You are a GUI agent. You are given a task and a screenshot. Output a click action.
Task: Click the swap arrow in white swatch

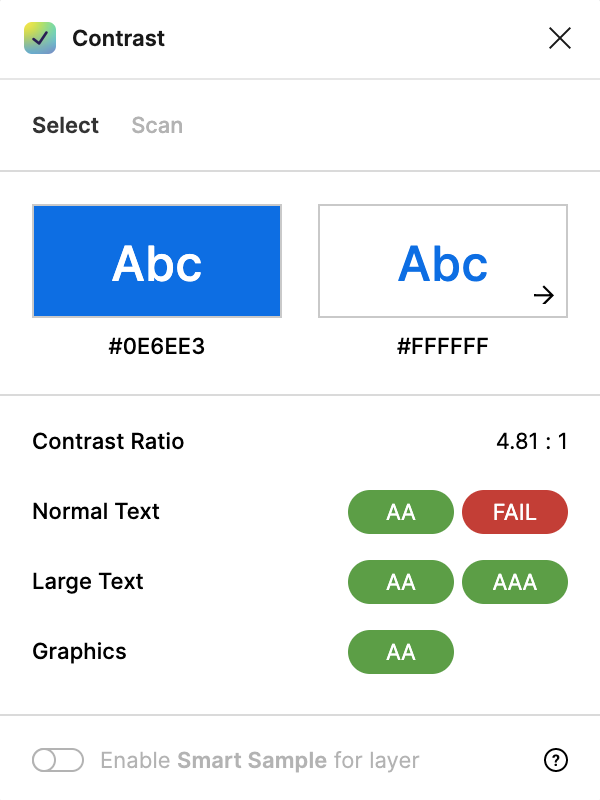(x=543, y=295)
